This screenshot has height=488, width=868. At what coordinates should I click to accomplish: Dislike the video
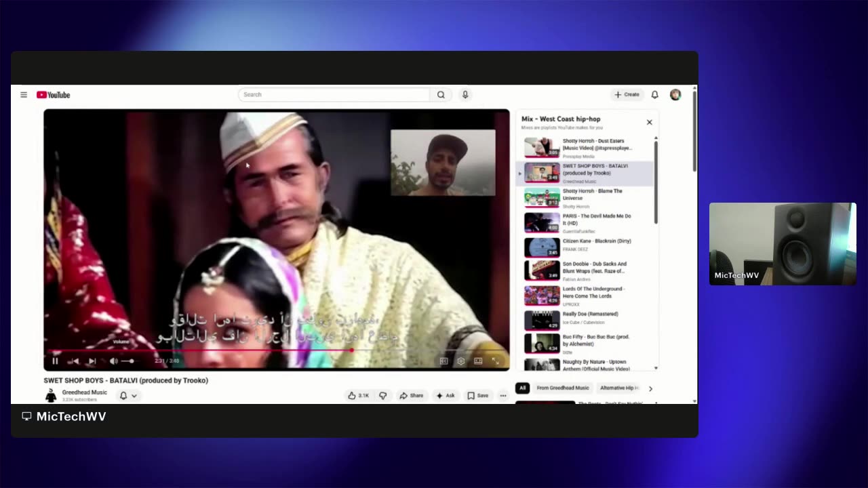[382, 396]
